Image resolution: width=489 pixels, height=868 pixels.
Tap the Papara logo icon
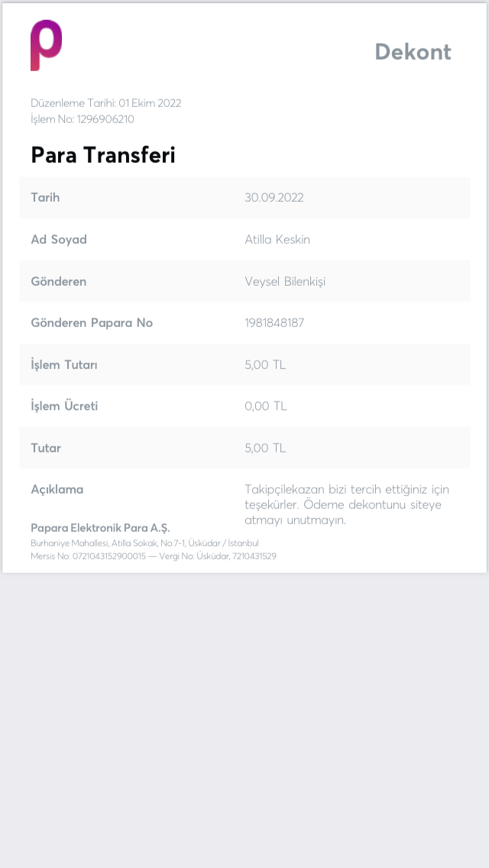(x=46, y=45)
